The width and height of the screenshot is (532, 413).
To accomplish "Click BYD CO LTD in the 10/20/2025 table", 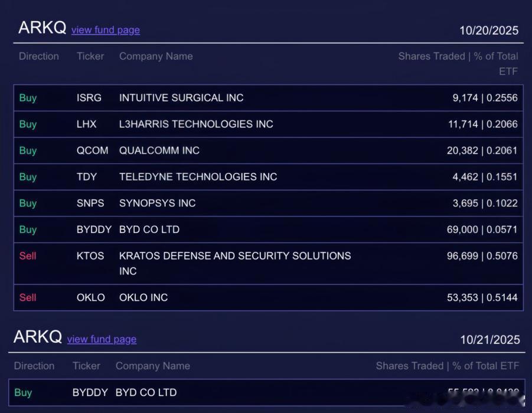I will tap(149, 230).
